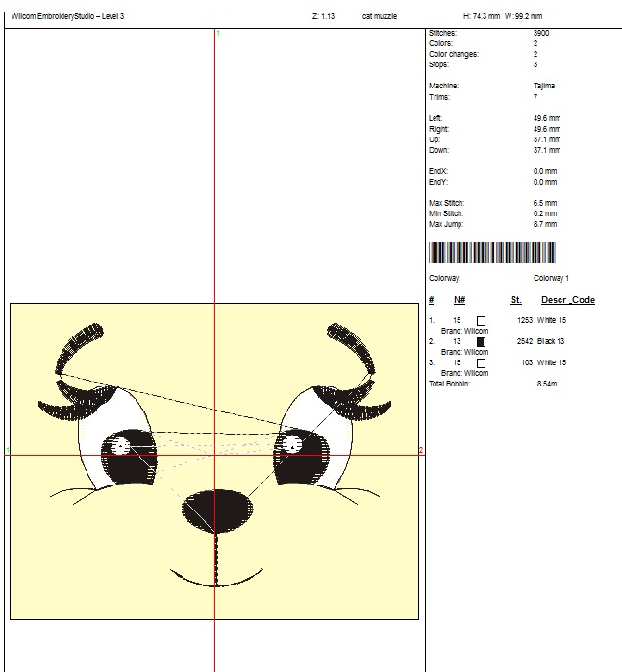Click the 'Descr _Code' column header
Image resolution: width=622 pixels, height=672 pixels.
[567, 300]
